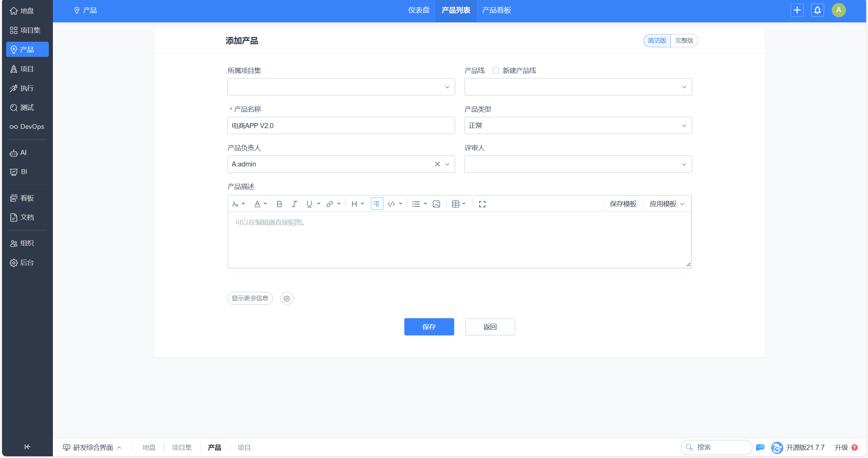Open the 仪表盘 tab
Viewport: 868px width, 458px height.
pos(419,11)
